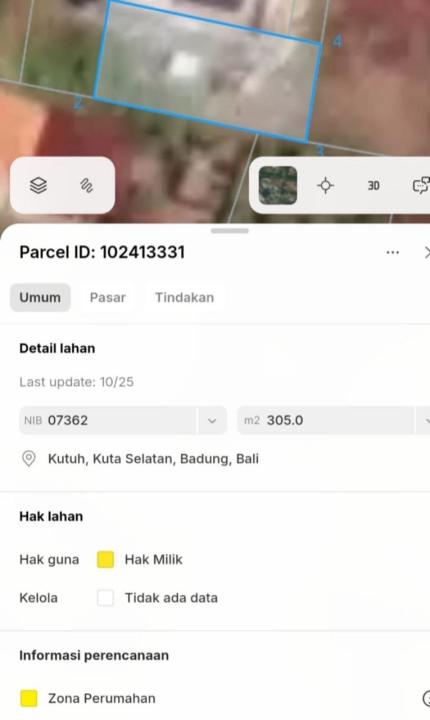The width and height of the screenshot is (430, 720).
Task: Click the yellow Zona Perumahan swatch
Action: click(29, 698)
